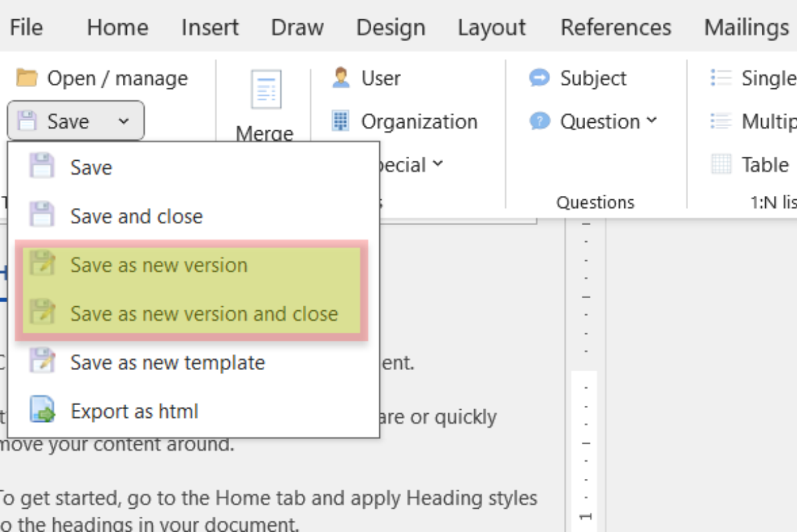The image size is (797, 532).
Task: Click the Table grid icon
Action: coord(721,164)
